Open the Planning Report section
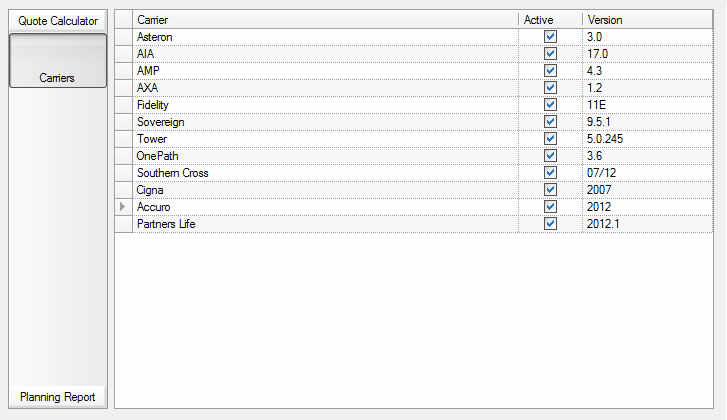This screenshot has width=727, height=420. (x=58, y=397)
